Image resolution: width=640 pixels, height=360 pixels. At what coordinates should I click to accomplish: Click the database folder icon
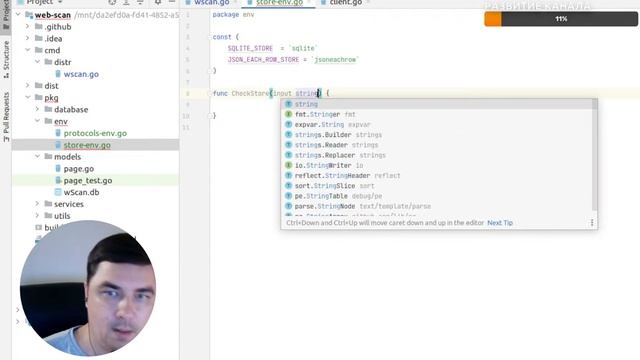pos(48,109)
